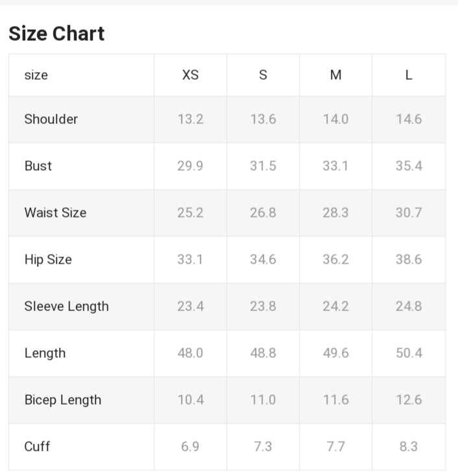
Task: Click the Sleeve Length row label
Action: 67,307
